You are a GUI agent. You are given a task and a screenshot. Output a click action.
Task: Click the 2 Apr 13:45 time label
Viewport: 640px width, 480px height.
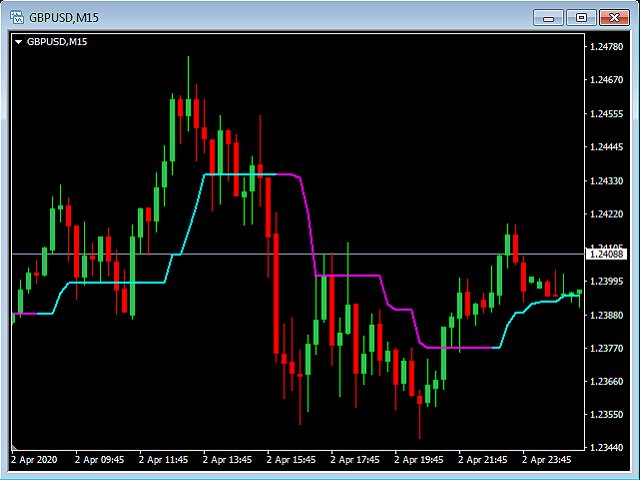[227, 460]
